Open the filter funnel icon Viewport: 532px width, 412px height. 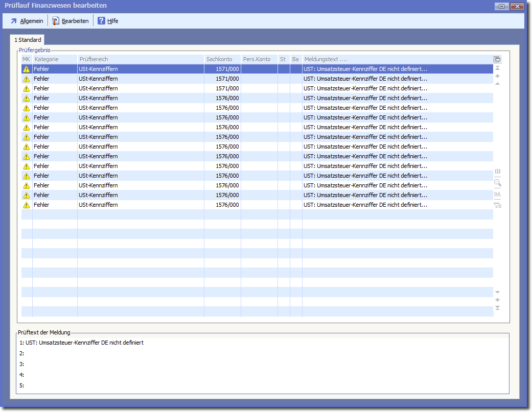pyautogui.click(x=497, y=205)
